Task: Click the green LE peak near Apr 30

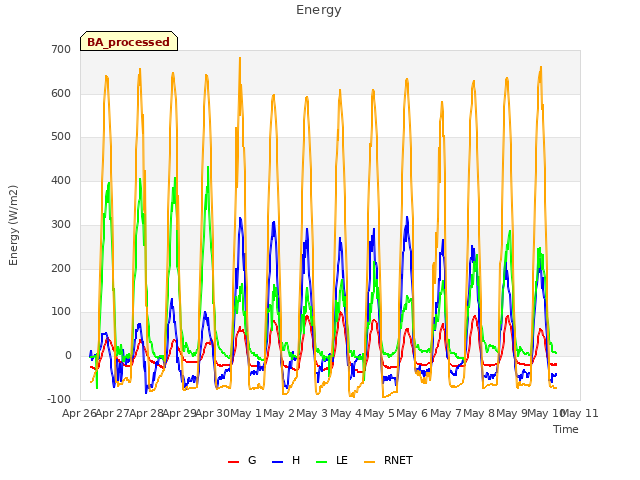Action: 208,167
